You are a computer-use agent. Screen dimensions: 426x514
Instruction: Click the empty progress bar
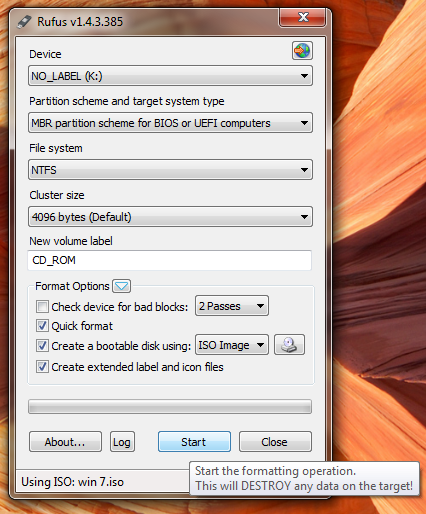pos(170,407)
